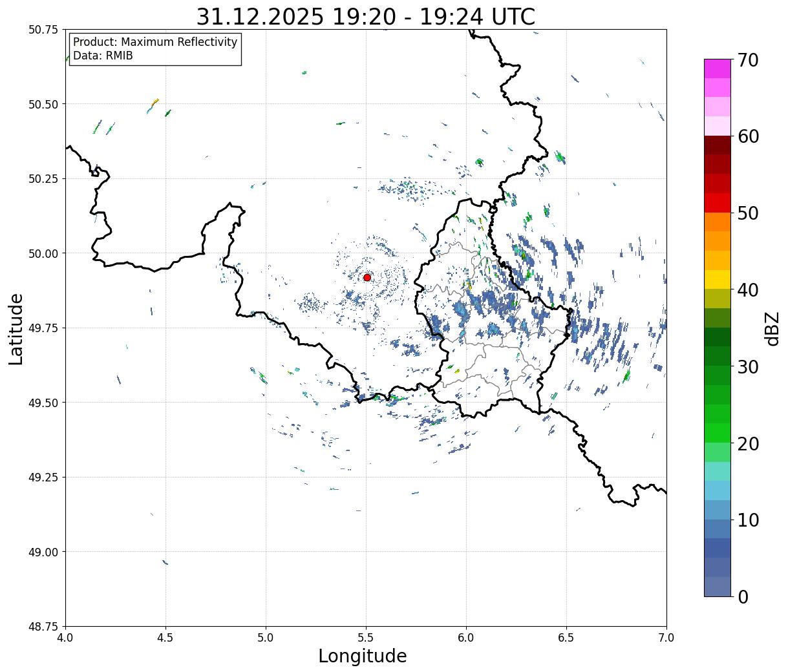Viewport: 788px width, 672px height.
Task: Click the colorbar tick label 50
Action: (748, 213)
